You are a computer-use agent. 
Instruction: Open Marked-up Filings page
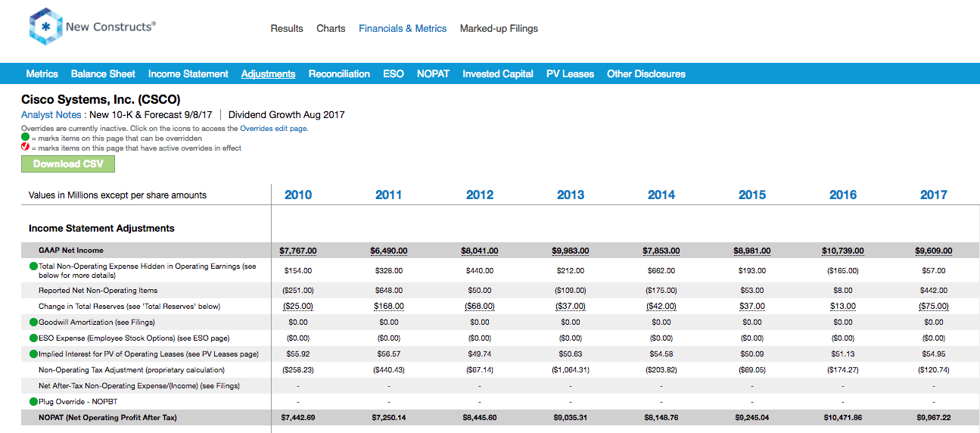pyautogui.click(x=499, y=29)
